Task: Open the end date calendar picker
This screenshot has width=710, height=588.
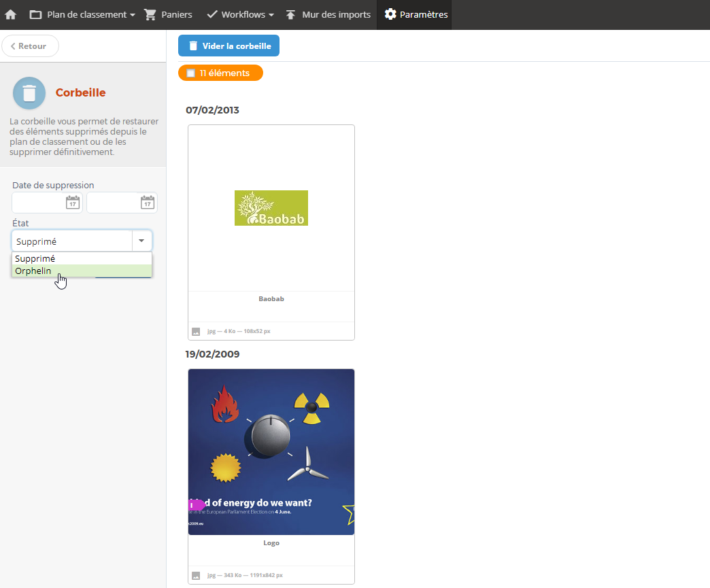Action: pyautogui.click(x=148, y=203)
